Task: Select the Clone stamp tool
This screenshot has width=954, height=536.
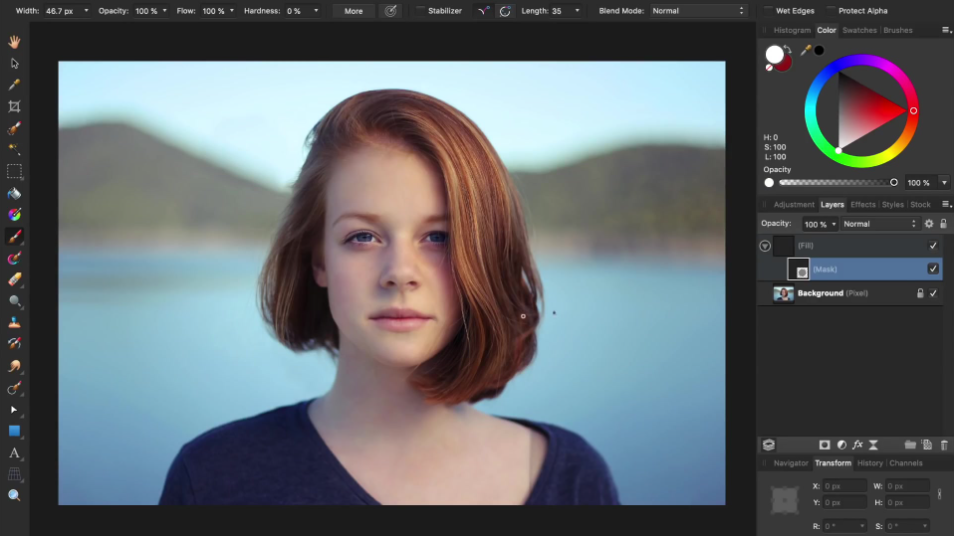Action: [x=14, y=322]
